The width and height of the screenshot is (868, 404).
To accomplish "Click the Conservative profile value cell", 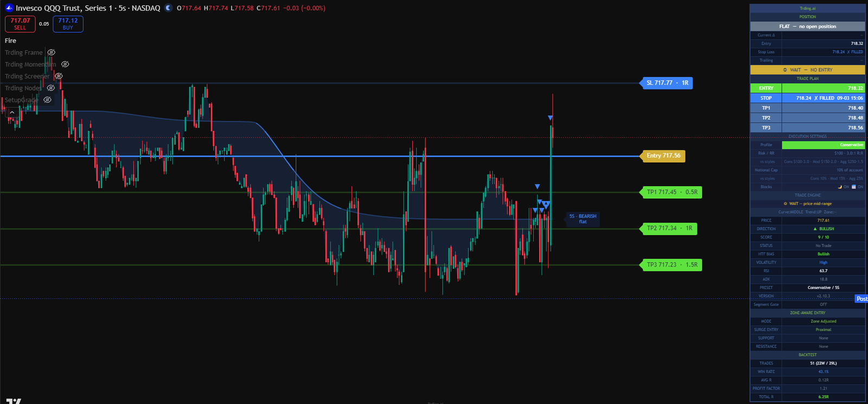I will (x=823, y=145).
